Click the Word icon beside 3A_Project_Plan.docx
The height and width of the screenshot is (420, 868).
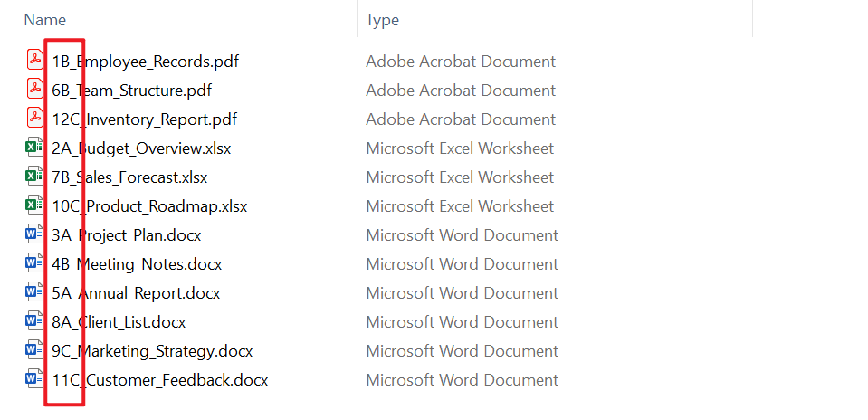pyautogui.click(x=34, y=234)
